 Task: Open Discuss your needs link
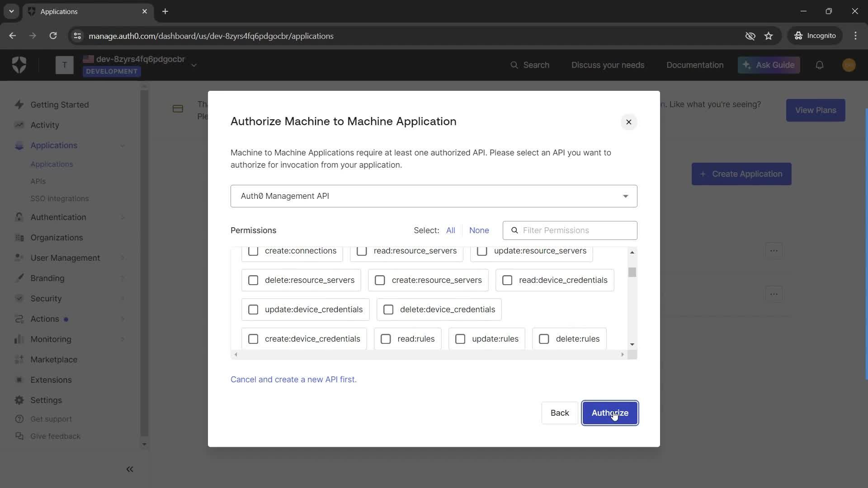(x=608, y=65)
